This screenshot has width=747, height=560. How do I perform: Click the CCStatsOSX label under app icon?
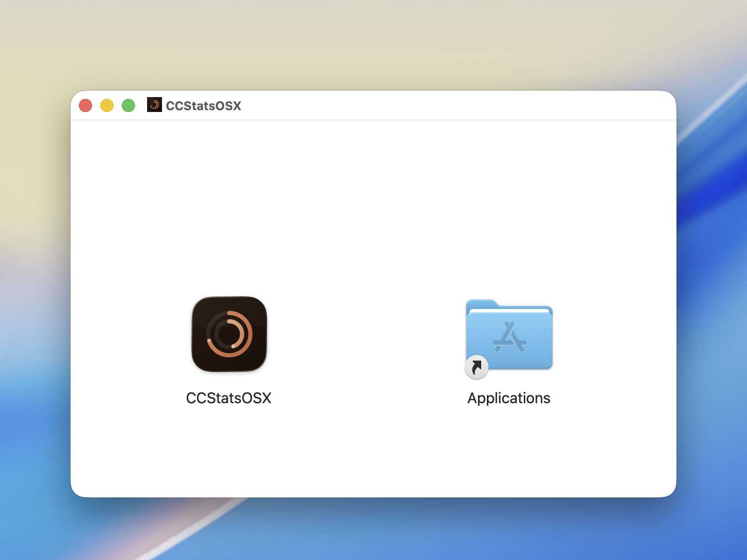tap(229, 398)
